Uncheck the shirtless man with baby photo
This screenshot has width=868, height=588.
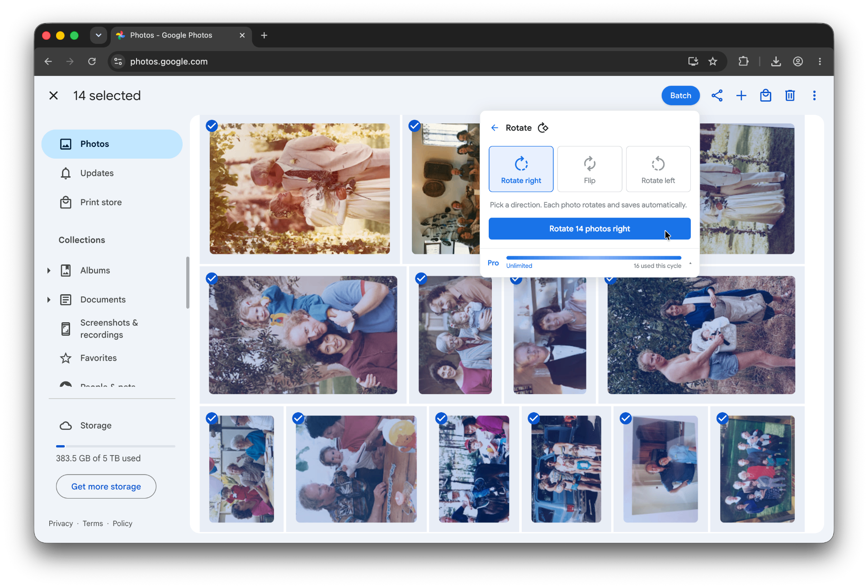point(610,280)
